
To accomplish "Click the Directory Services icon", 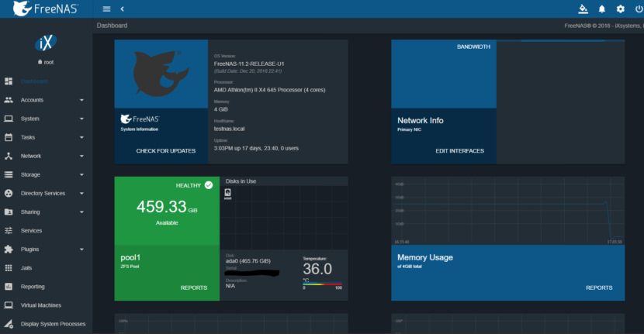I will point(9,193).
